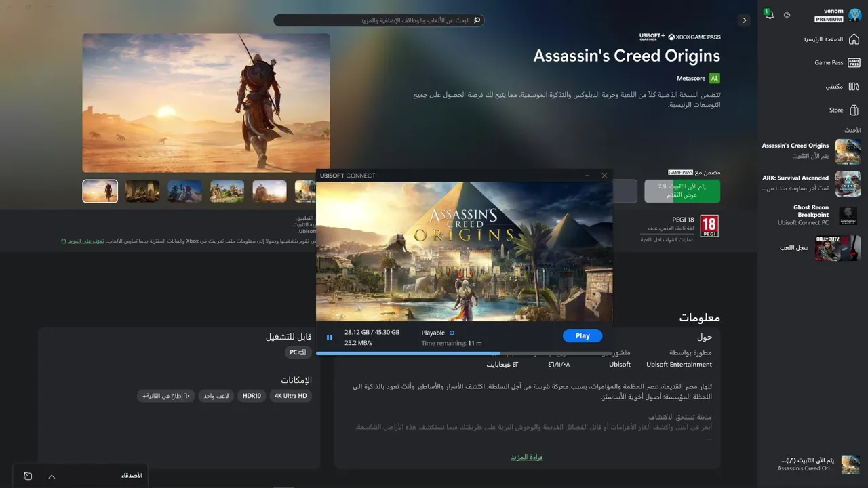Viewport: 868px width, 488px height.
Task: Click the forward chevron beside search bar
Action: (745, 20)
